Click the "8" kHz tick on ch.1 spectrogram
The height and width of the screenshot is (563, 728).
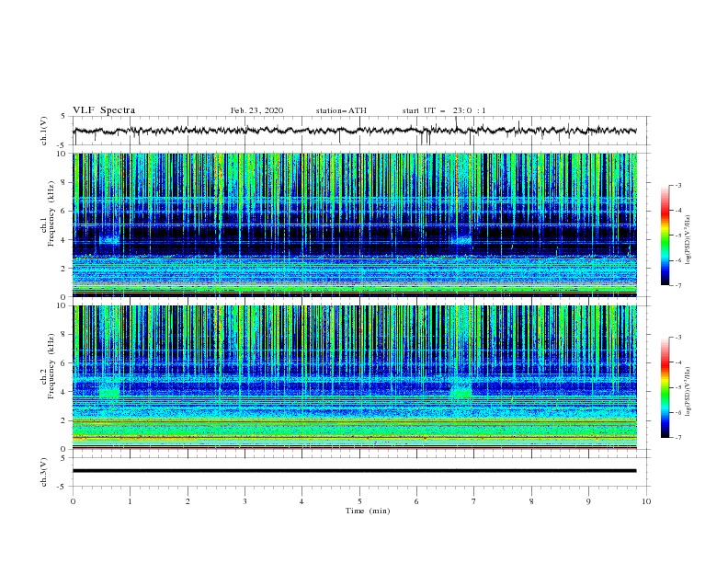[x=64, y=182]
